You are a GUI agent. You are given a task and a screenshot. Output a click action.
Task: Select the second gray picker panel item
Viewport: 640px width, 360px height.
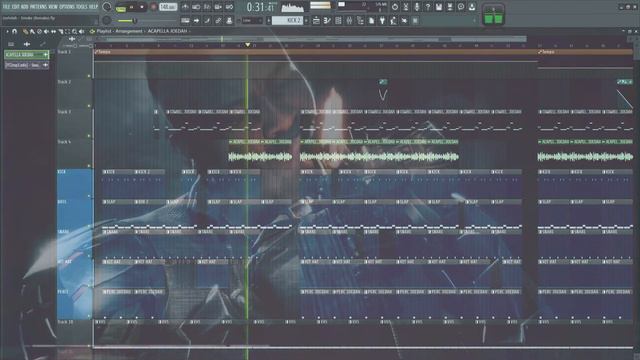[27, 65]
